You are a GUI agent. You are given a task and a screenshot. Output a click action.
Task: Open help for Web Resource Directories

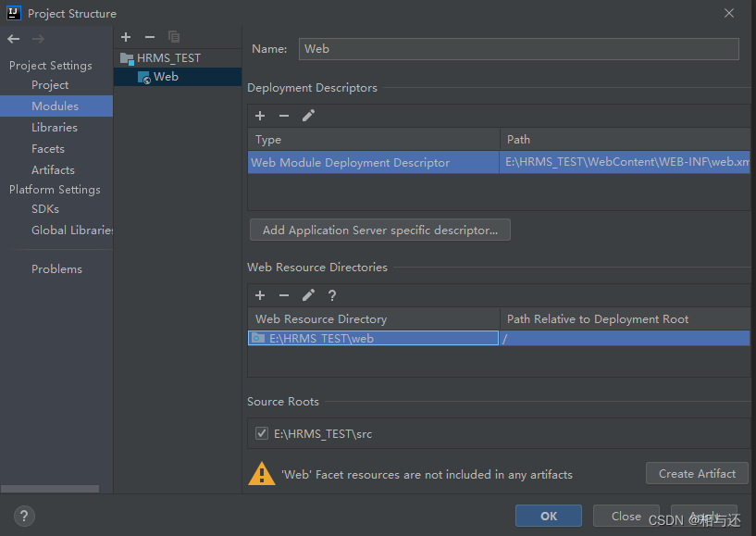click(331, 295)
